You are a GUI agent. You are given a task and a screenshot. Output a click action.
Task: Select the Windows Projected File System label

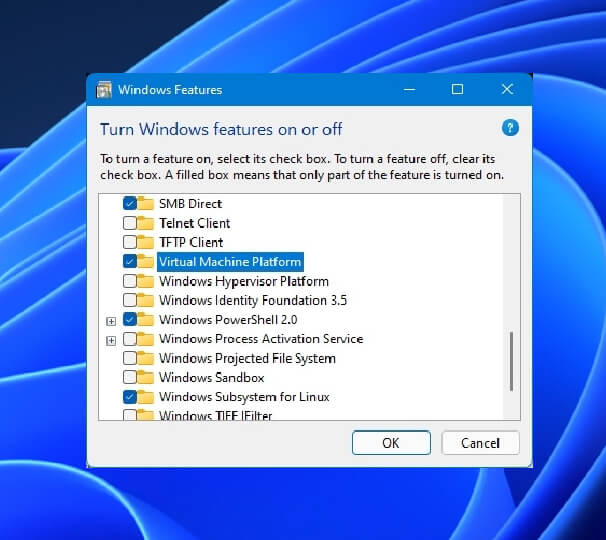coord(247,358)
